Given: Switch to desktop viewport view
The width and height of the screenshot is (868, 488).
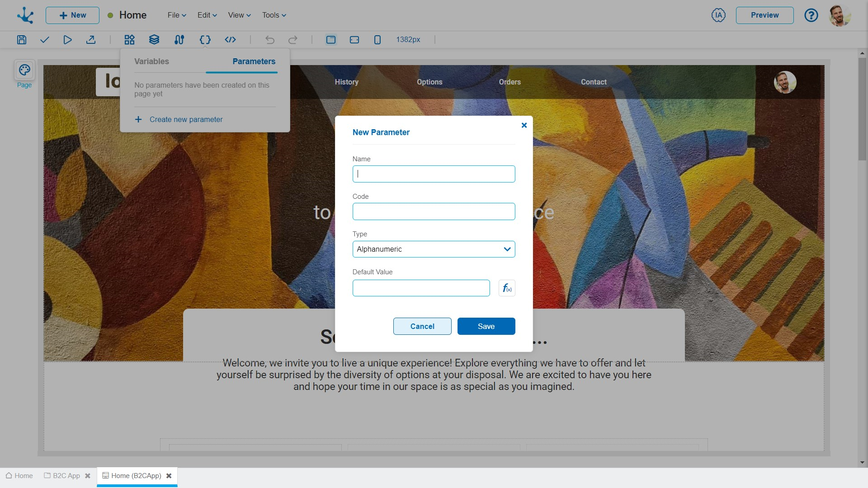Looking at the screenshot, I should tap(331, 40).
